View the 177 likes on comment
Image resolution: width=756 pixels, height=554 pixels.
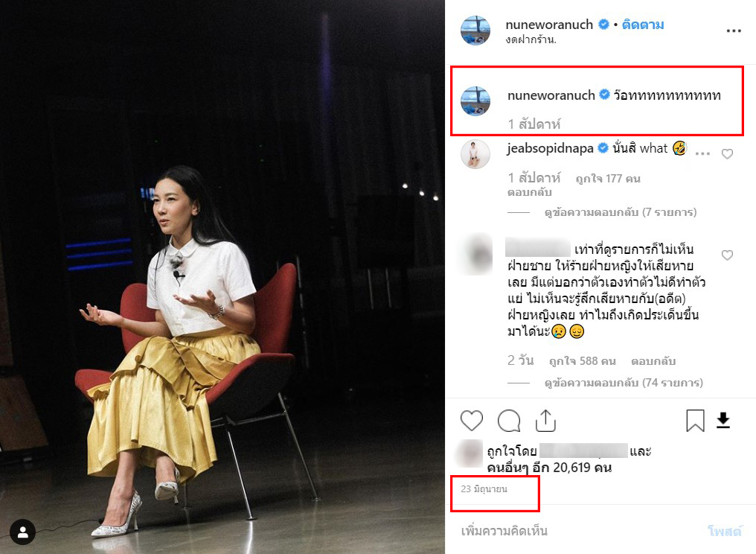[608, 179]
